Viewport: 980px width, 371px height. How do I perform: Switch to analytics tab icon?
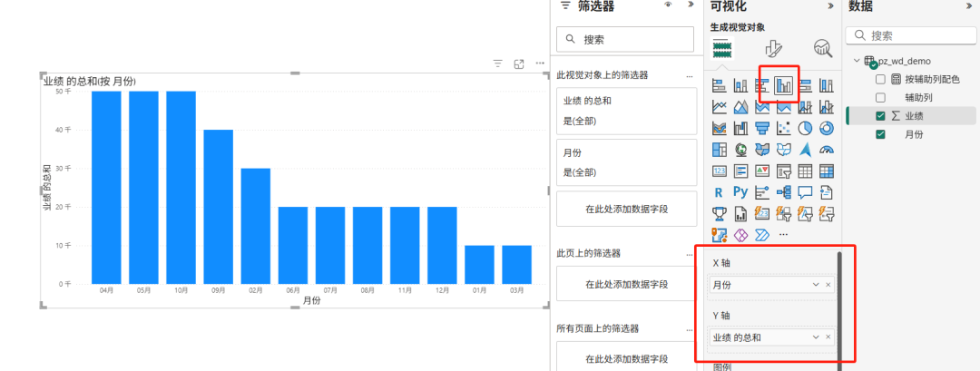(823, 48)
